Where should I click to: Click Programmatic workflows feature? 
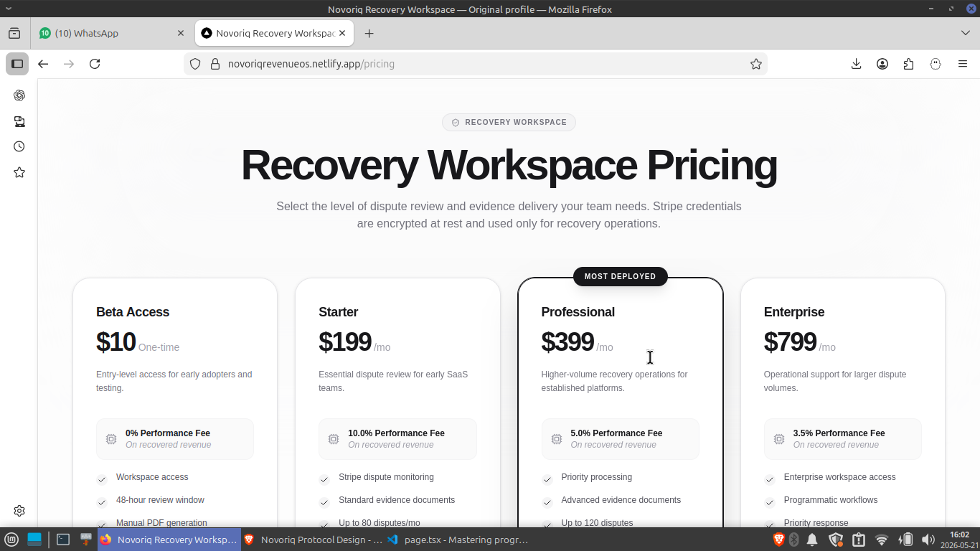(831, 500)
